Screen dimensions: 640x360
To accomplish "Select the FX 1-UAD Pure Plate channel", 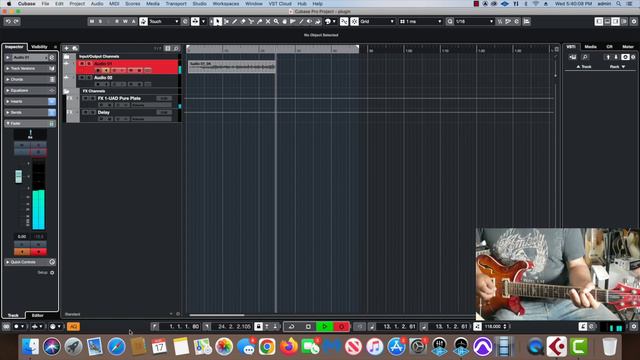I will point(119,98).
